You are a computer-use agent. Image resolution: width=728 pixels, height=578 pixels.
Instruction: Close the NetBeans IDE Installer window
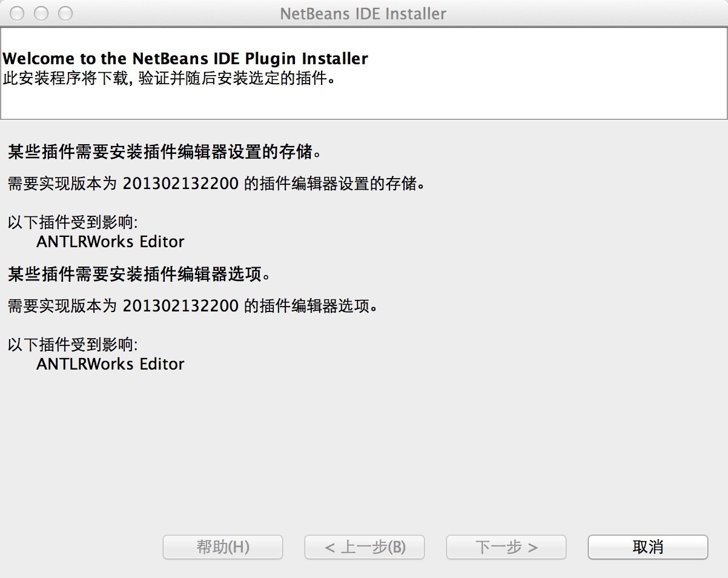[17, 13]
